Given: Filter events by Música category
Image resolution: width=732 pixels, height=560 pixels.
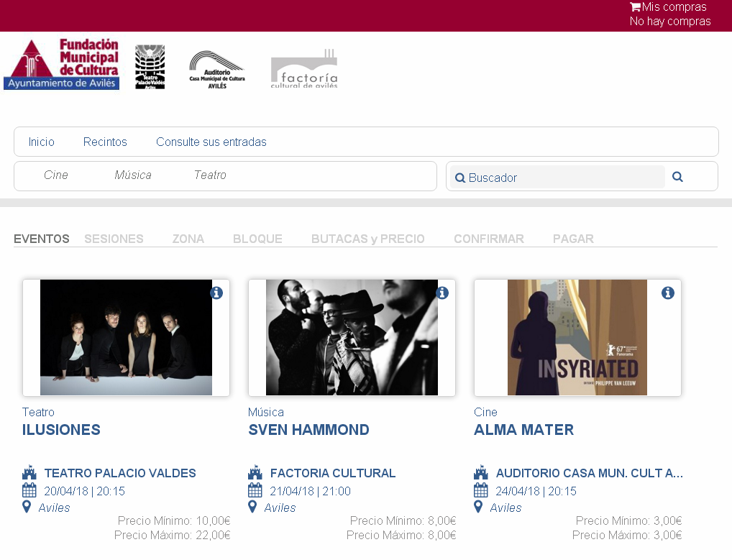Looking at the screenshot, I should point(133,175).
